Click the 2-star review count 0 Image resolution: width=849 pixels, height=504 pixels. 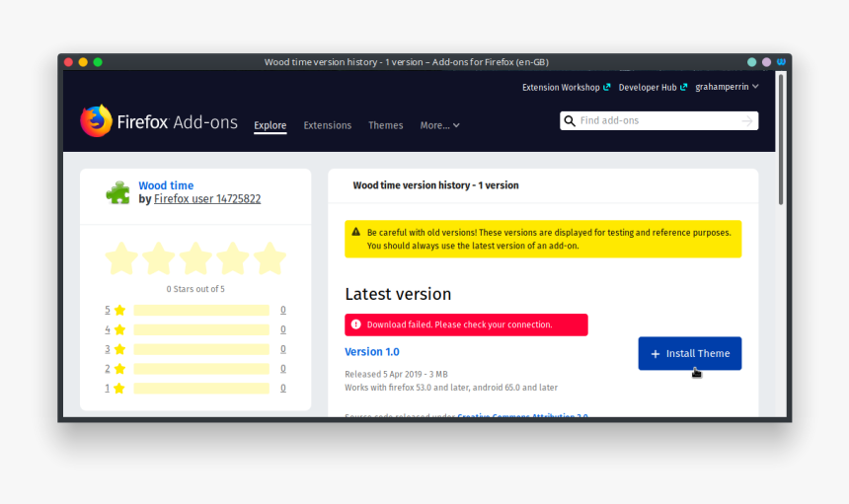[283, 368]
